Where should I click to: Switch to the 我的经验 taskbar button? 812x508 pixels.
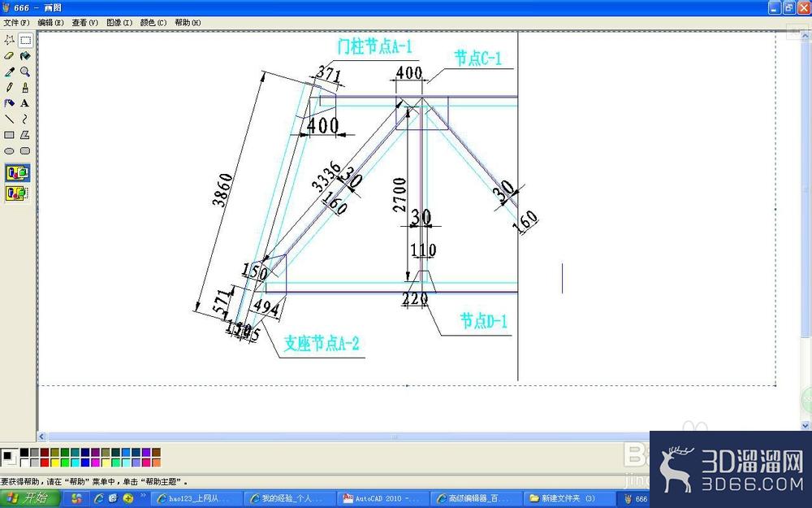291,499
